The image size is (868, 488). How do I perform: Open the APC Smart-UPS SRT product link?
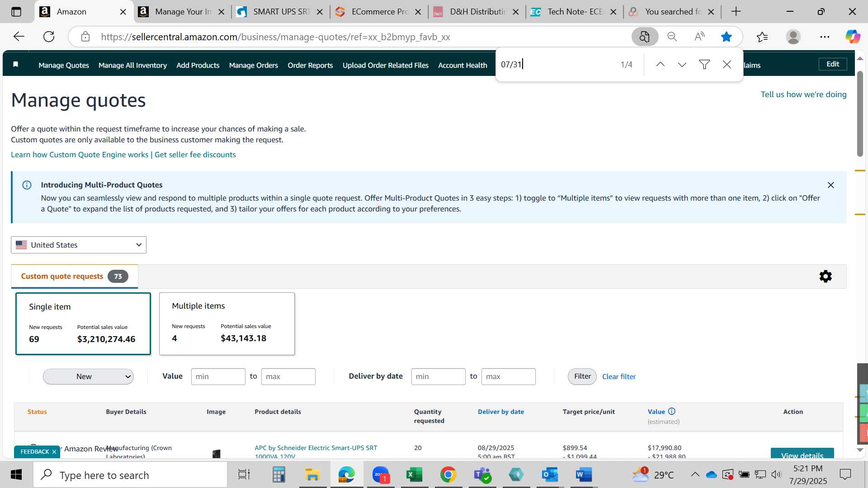coord(316,452)
